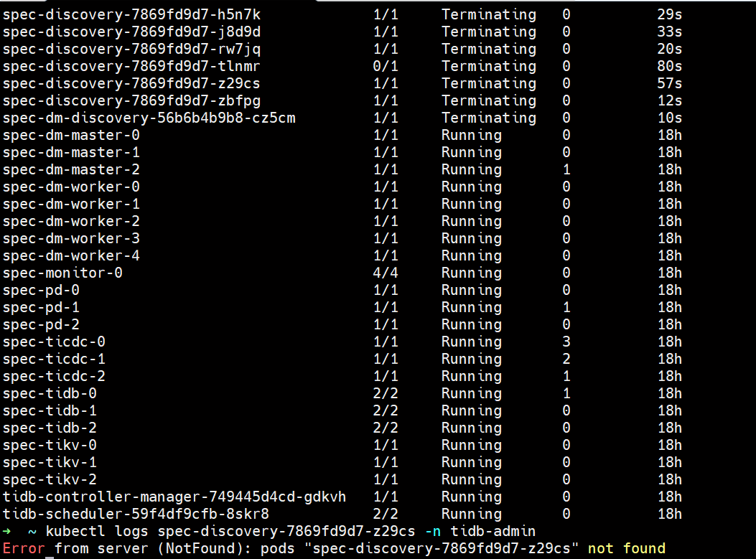Click Running status of spec-pd-1
The image size is (756, 559).
[472, 308]
